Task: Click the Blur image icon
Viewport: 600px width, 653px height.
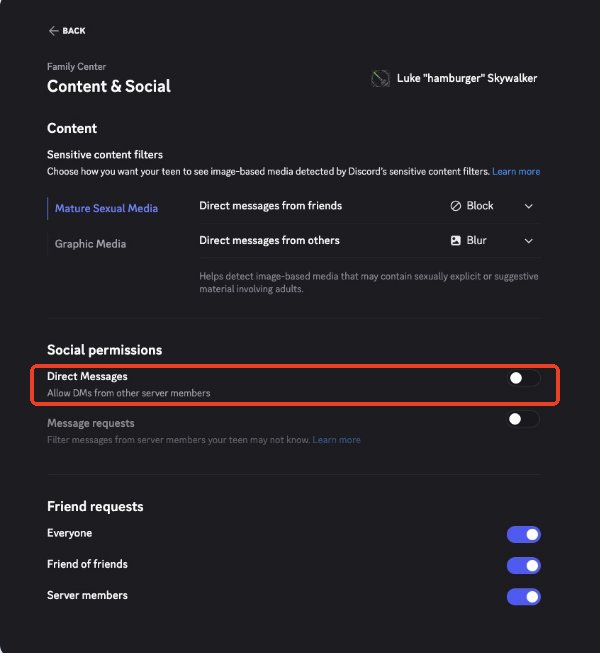Action: 456,241
